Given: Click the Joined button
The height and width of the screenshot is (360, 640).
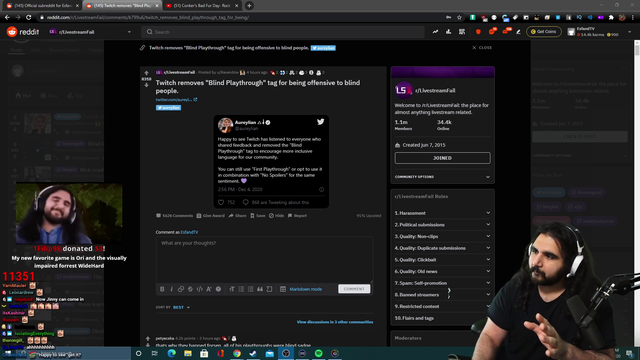Looking at the screenshot, I should click(442, 158).
